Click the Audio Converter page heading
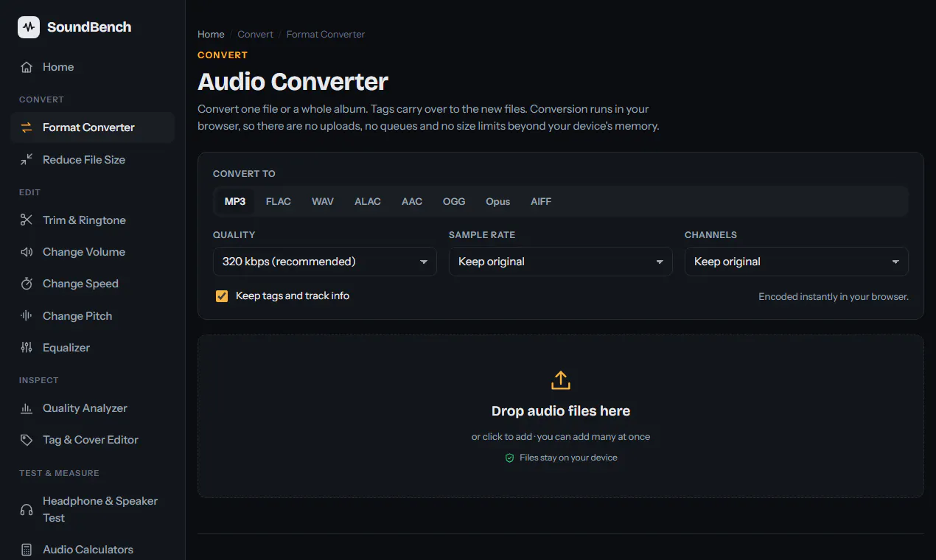This screenshot has width=936, height=560. pos(293,81)
